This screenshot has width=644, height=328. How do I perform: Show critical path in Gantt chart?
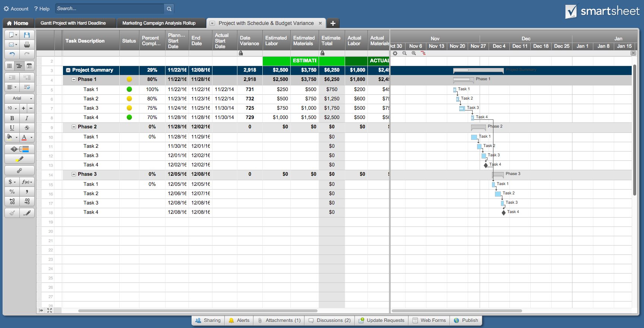(423, 53)
